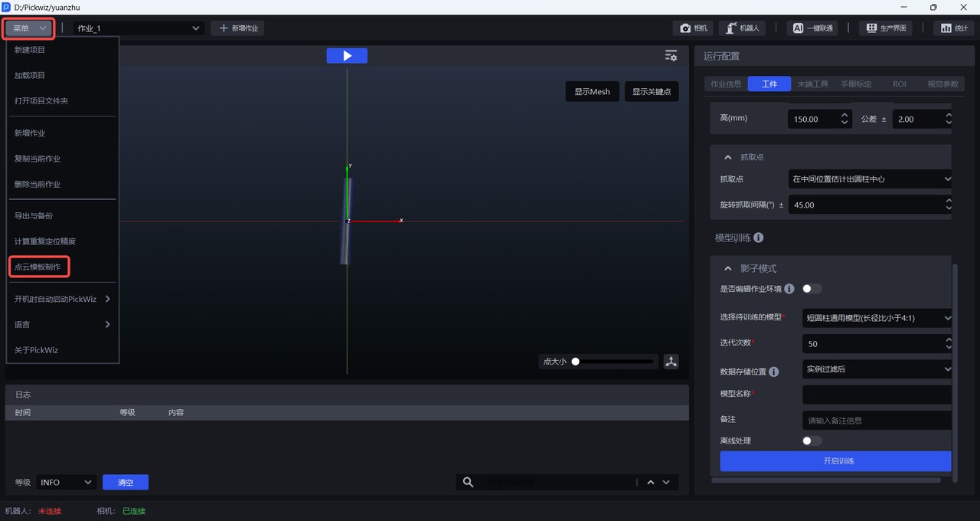The width and height of the screenshot is (980, 521).
Task: Click the blue play run button
Action: pyautogui.click(x=347, y=56)
